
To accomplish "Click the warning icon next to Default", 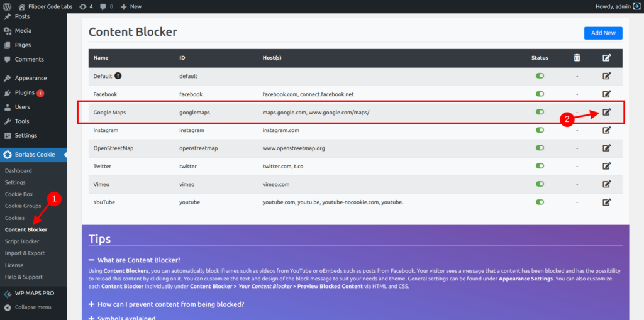I will coord(118,75).
